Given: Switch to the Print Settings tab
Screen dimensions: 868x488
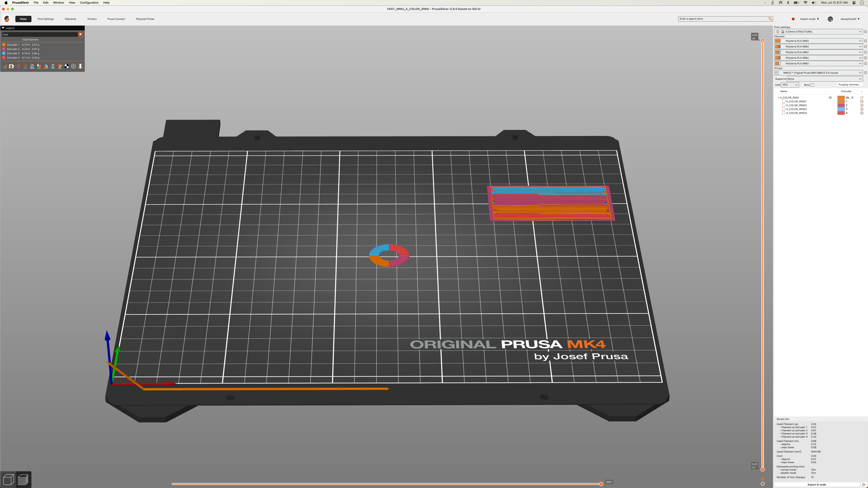Looking at the screenshot, I should [45, 19].
